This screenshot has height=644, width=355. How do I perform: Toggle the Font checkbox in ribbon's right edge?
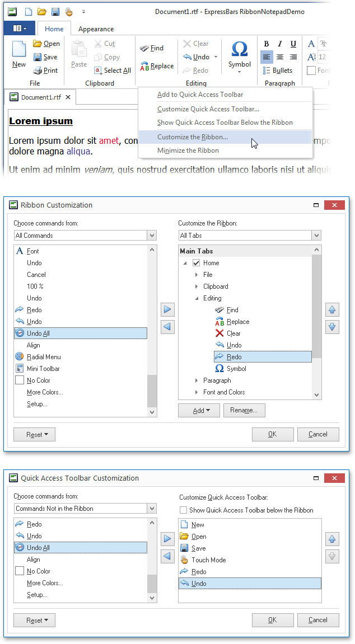point(311,70)
